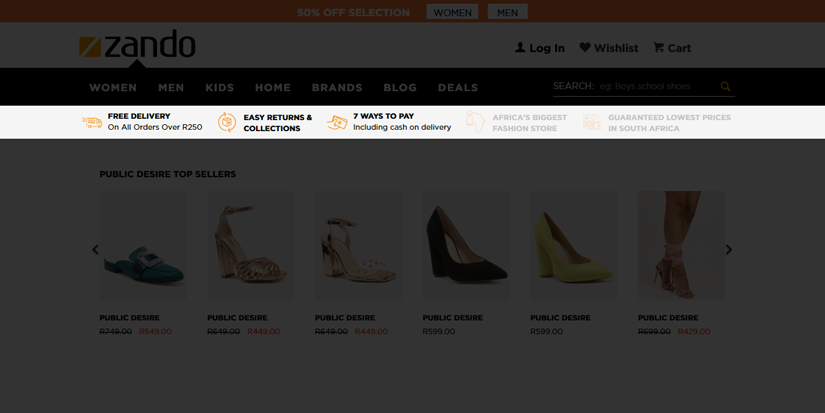
Task: Click AFRICA'S BIGGEST FASHION STORE text
Action: (530, 123)
